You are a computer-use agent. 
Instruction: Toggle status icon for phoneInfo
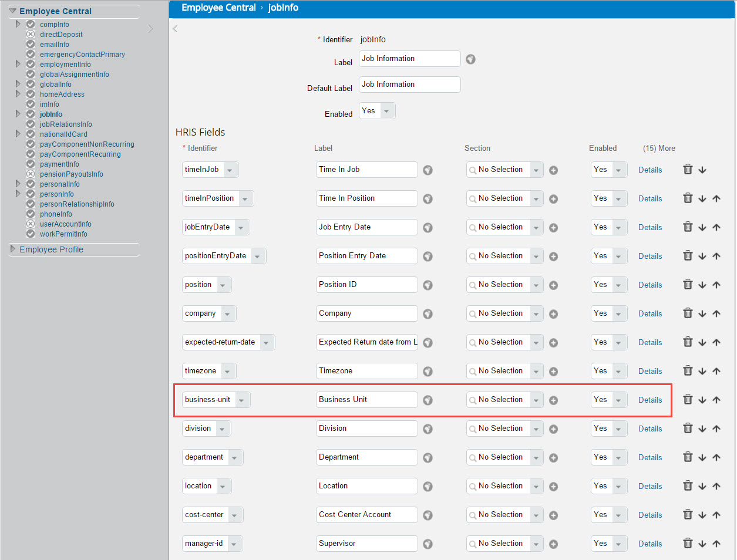click(31, 214)
